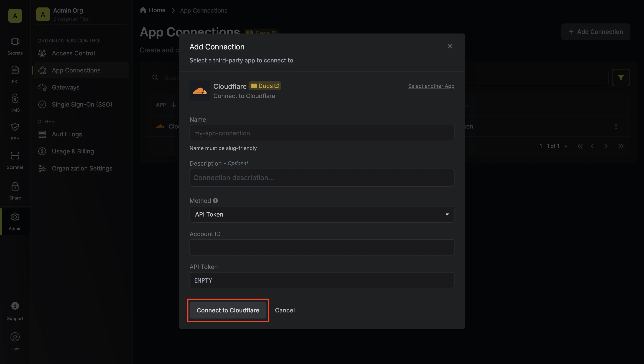Open the Admin Org organization switcher
This screenshot has height=364, width=644.
(x=82, y=14)
